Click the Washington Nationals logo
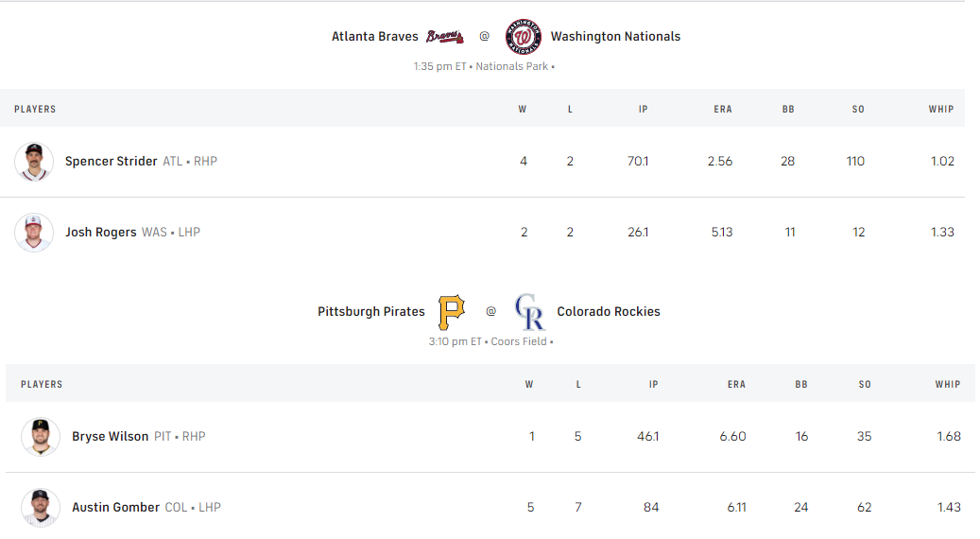This screenshot has height=539, width=980. coord(523,37)
